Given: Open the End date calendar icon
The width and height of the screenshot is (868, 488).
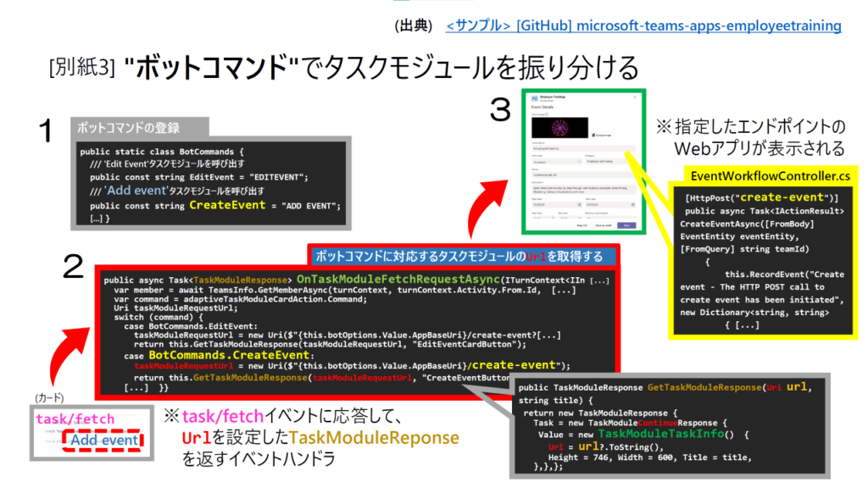Looking at the screenshot, I should point(632,204).
